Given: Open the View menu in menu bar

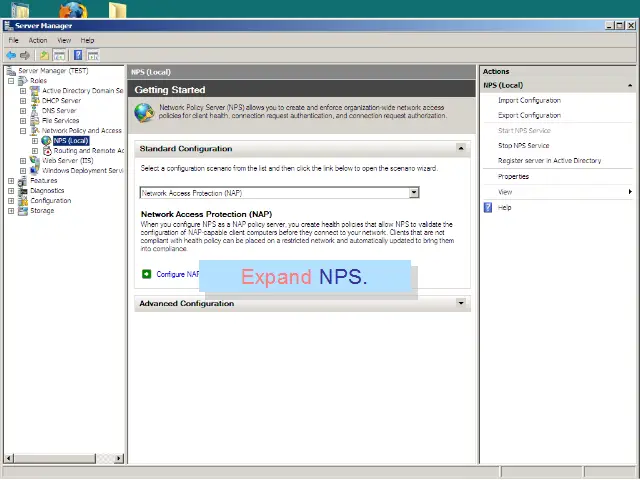Looking at the screenshot, I should point(64,40).
